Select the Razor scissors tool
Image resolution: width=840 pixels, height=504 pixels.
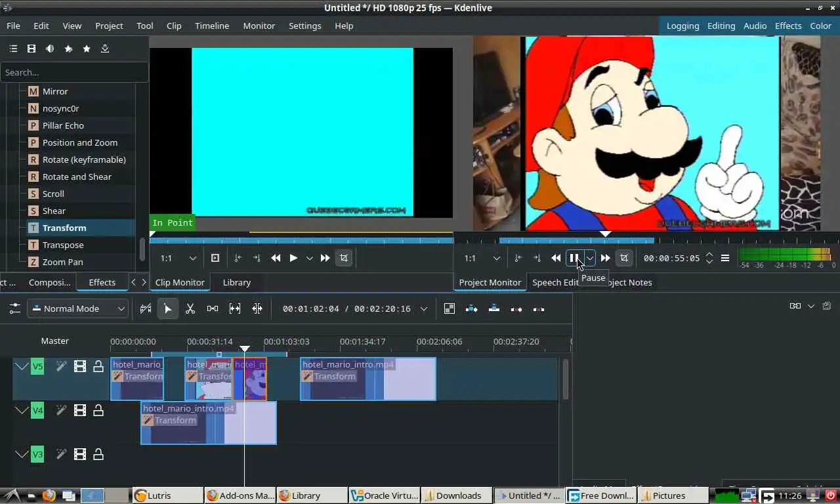(190, 308)
